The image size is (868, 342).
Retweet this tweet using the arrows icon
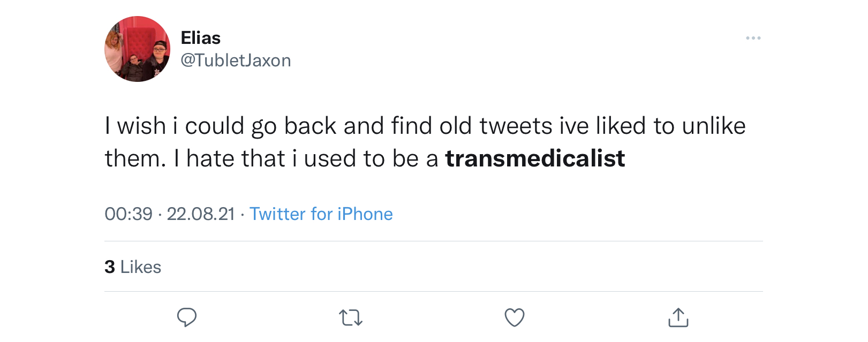click(351, 318)
